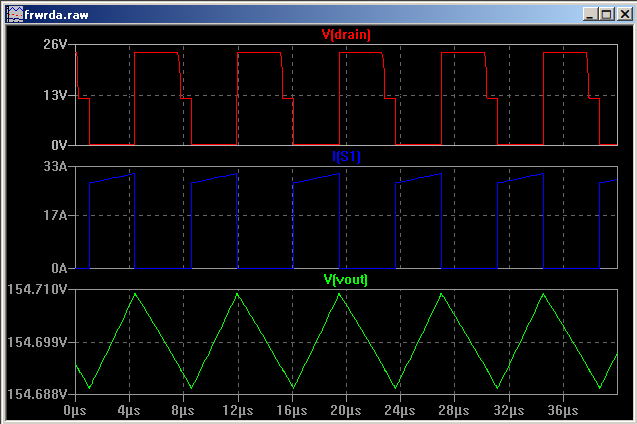Screen dimensions: 637x424
Task: Click the 8µs time axis label
Action: [x=183, y=411]
